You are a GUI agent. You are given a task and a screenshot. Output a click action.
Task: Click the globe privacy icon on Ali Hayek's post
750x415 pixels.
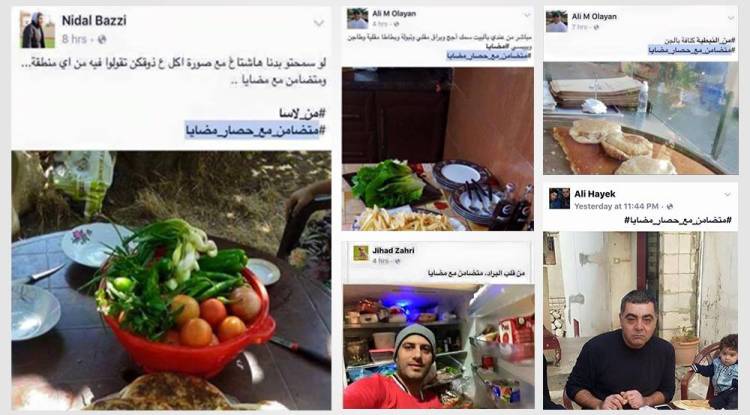[x=670, y=207]
